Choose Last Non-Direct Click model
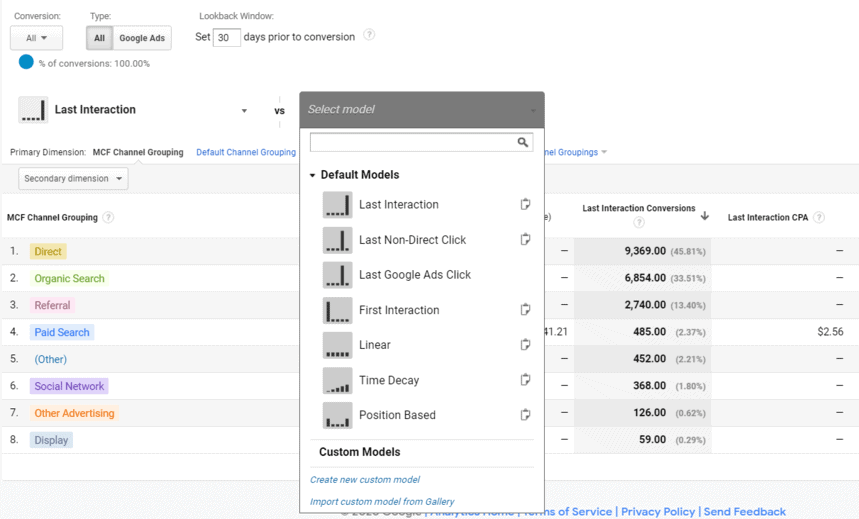The image size is (859, 519). click(413, 239)
